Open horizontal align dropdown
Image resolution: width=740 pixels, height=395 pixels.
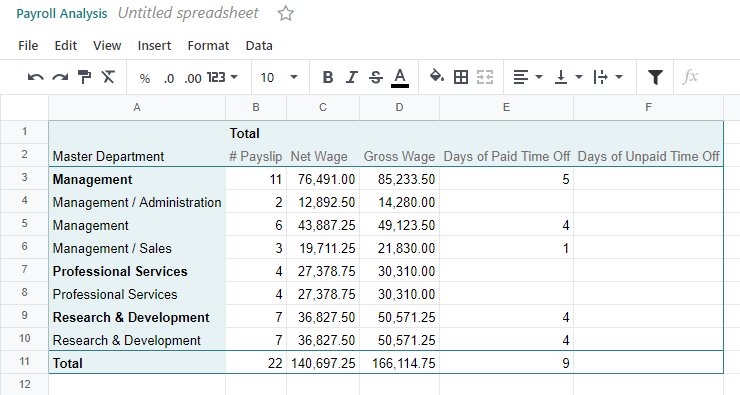(x=528, y=77)
